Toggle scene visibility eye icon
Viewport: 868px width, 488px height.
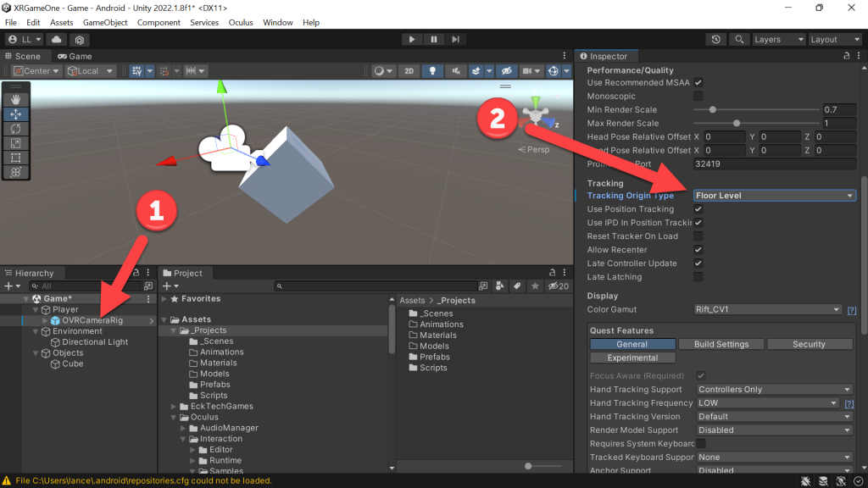click(x=506, y=71)
